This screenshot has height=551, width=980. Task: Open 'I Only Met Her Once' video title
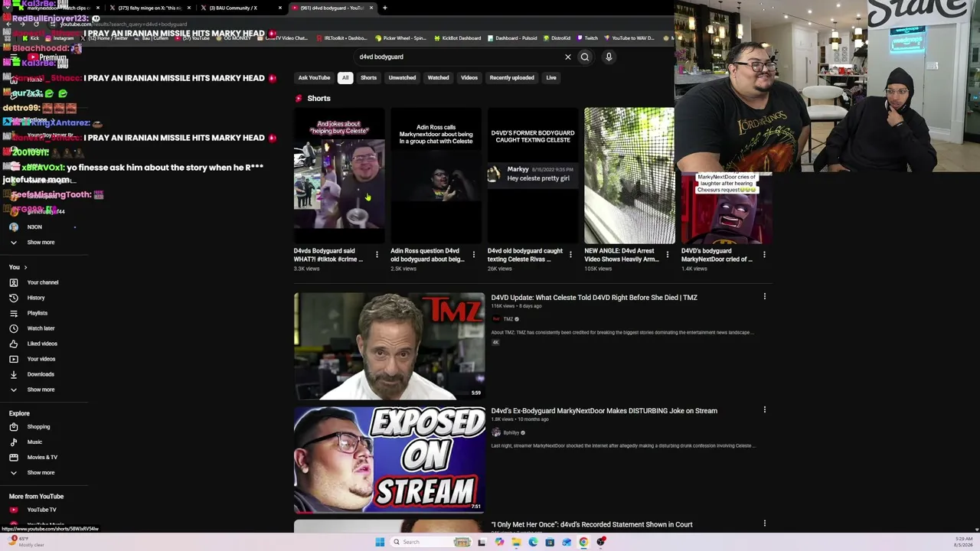[592, 525]
